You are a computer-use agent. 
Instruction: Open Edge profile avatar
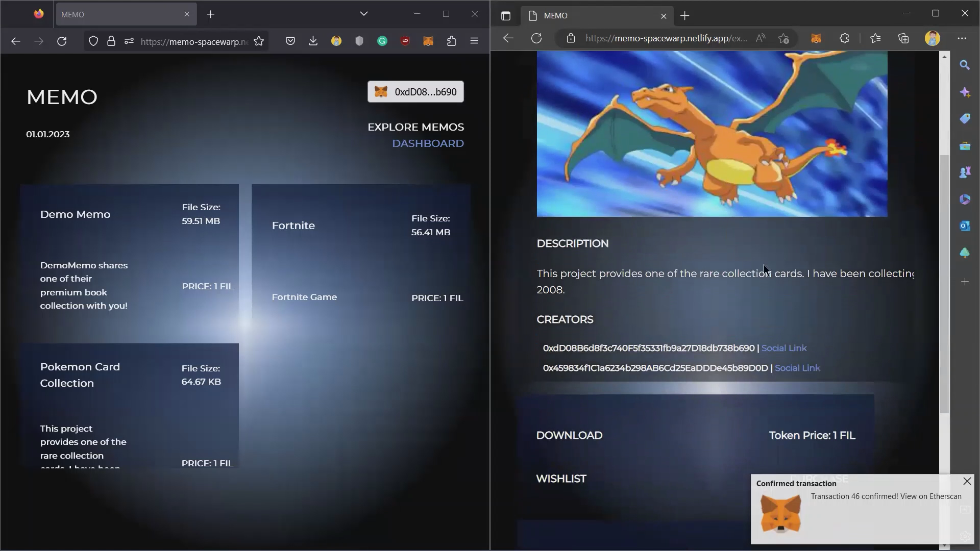coord(933,38)
